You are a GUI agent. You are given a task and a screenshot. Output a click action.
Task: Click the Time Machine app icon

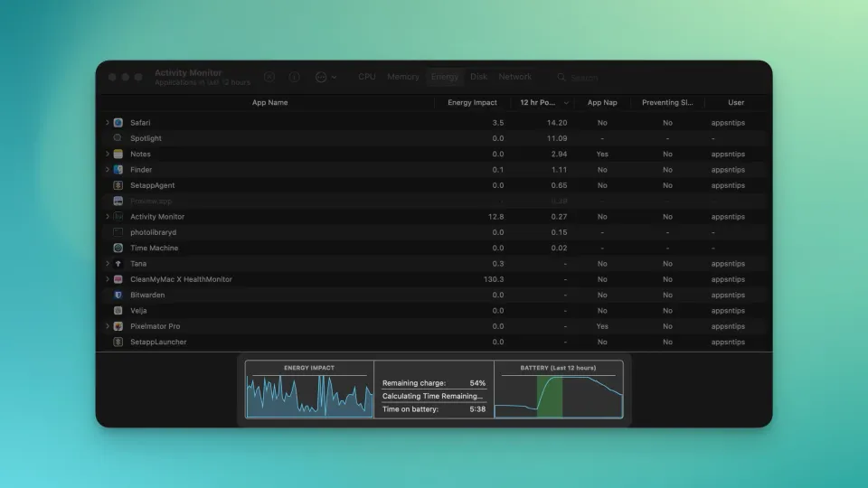click(x=118, y=249)
